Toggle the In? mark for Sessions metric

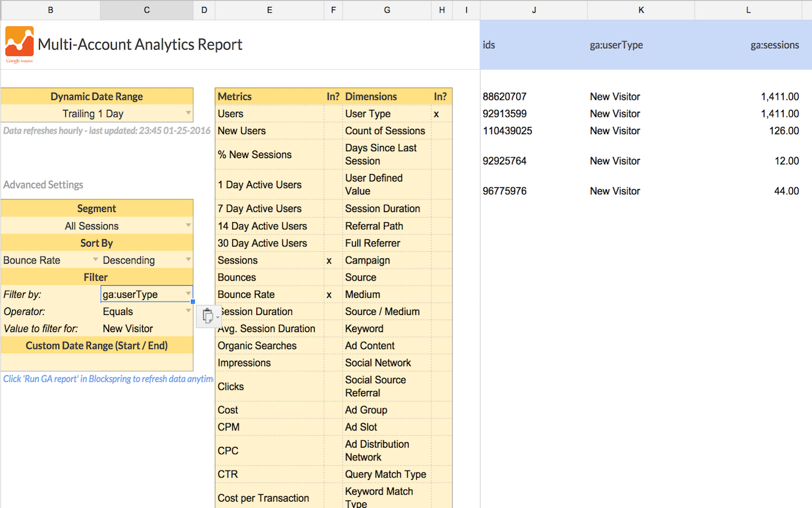[x=331, y=260]
